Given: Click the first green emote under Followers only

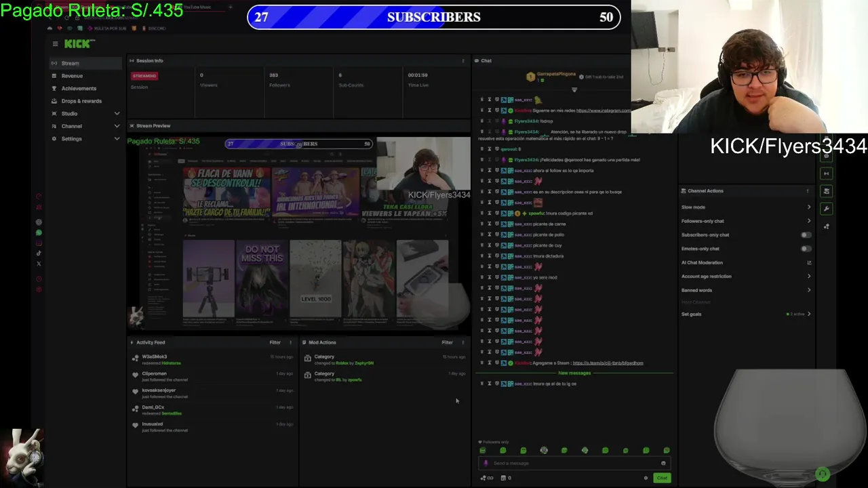Looking at the screenshot, I should click(483, 450).
